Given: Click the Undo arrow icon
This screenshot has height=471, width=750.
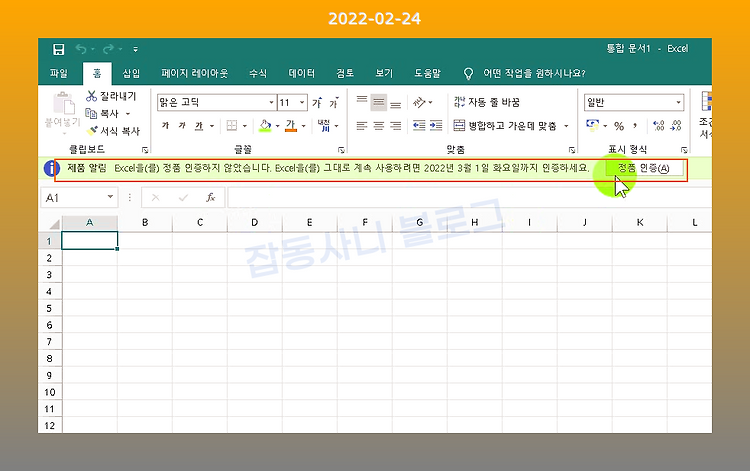Looking at the screenshot, I should pyautogui.click(x=81, y=49).
